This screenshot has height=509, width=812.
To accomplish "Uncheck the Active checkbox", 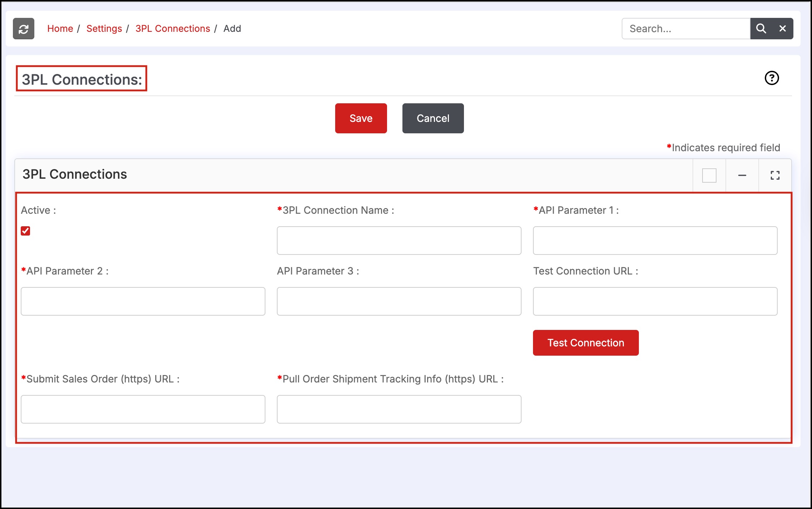I will point(25,231).
